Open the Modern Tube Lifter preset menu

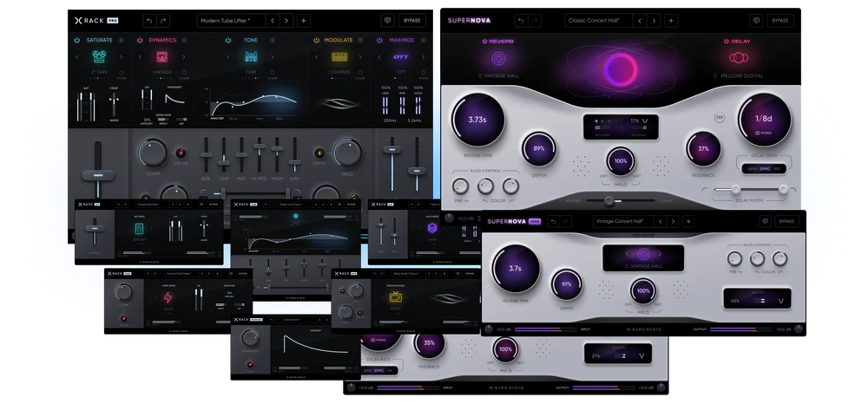tap(231, 21)
